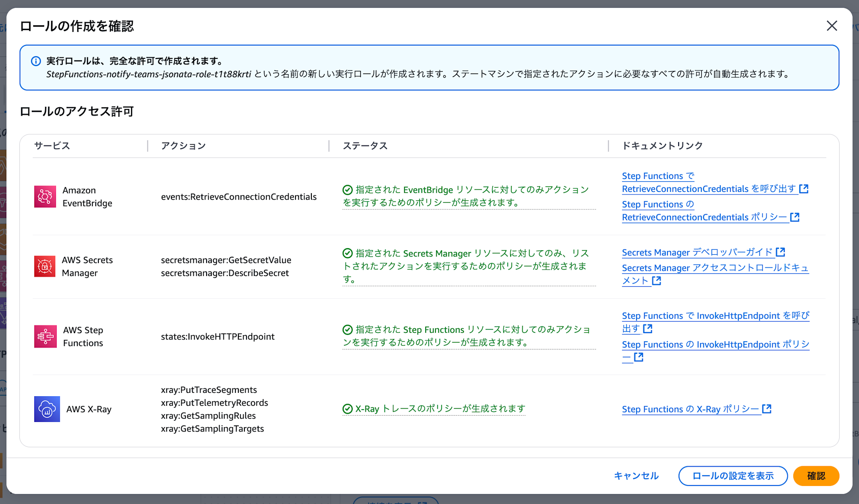The image size is (859, 504).
Task: Select events:RetrieveConnectionCredentials action text
Action: click(x=239, y=197)
